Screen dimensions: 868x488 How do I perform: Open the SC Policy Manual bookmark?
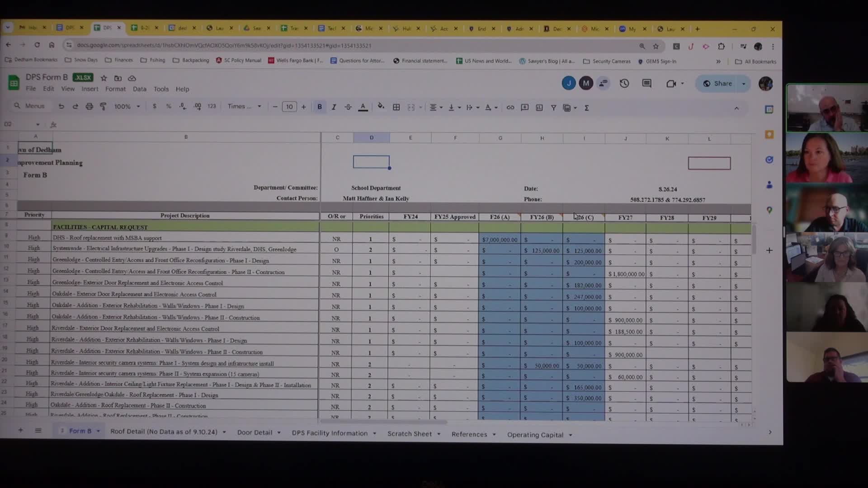[x=239, y=60]
